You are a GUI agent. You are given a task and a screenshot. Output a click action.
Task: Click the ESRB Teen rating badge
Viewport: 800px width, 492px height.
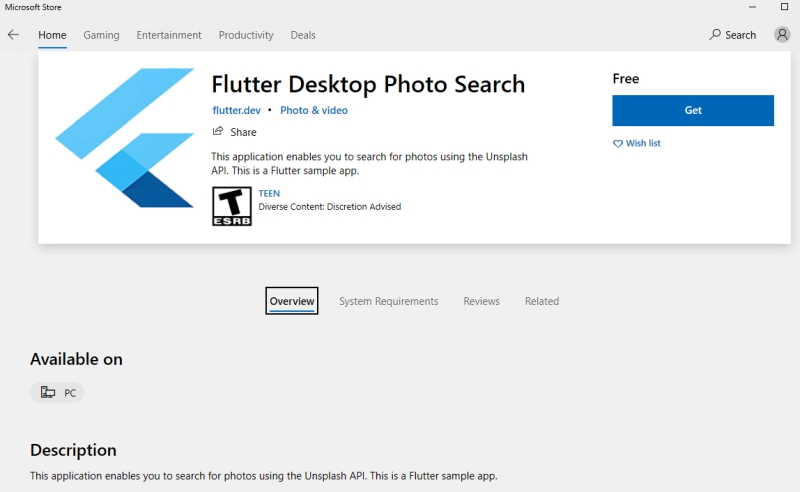pos(232,206)
